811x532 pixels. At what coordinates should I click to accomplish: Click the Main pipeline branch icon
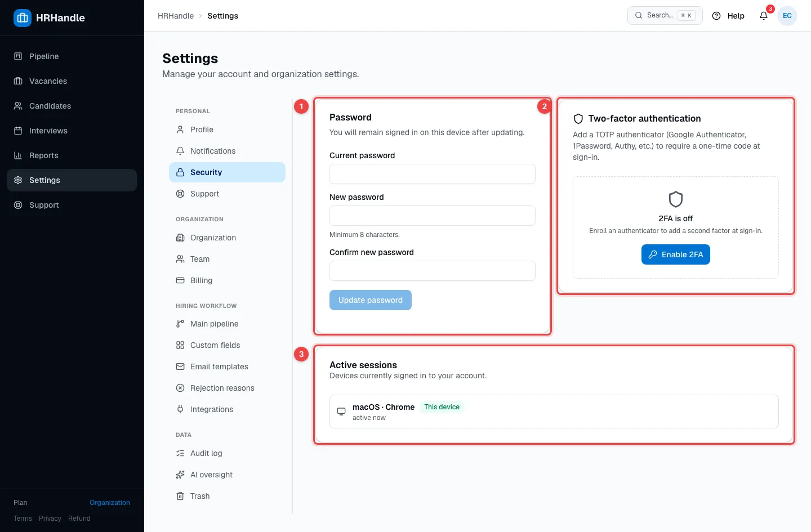coord(180,324)
